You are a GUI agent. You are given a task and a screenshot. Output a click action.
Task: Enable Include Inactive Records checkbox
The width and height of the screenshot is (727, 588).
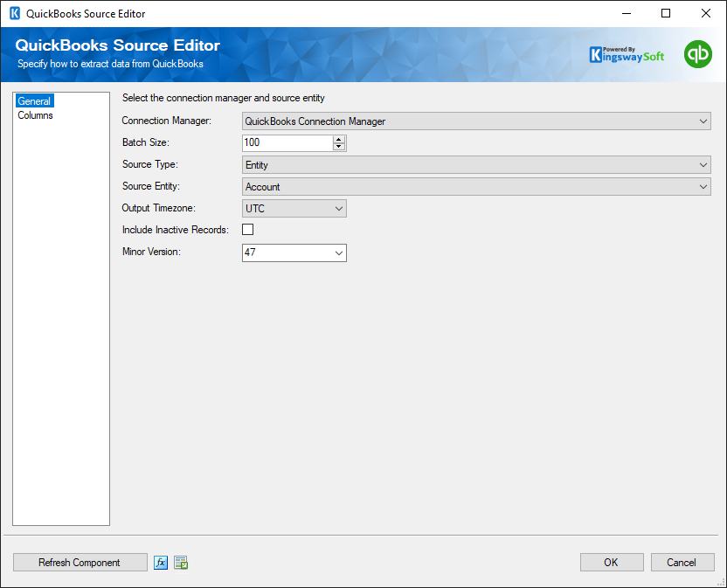(x=247, y=230)
